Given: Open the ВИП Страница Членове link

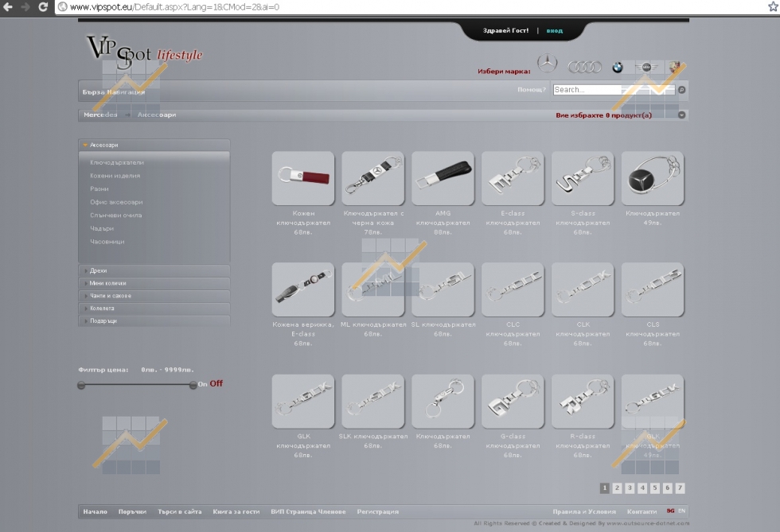Looking at the screenshot, I should (308, 511).
